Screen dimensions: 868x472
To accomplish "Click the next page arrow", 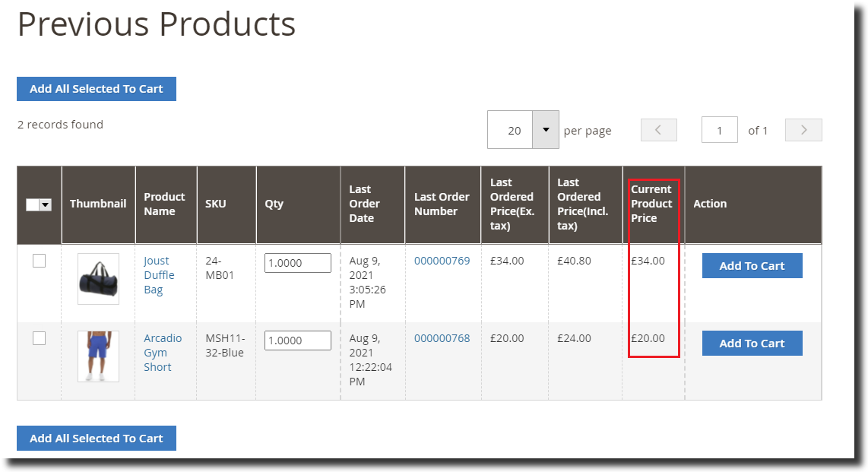I will point(803,129).
